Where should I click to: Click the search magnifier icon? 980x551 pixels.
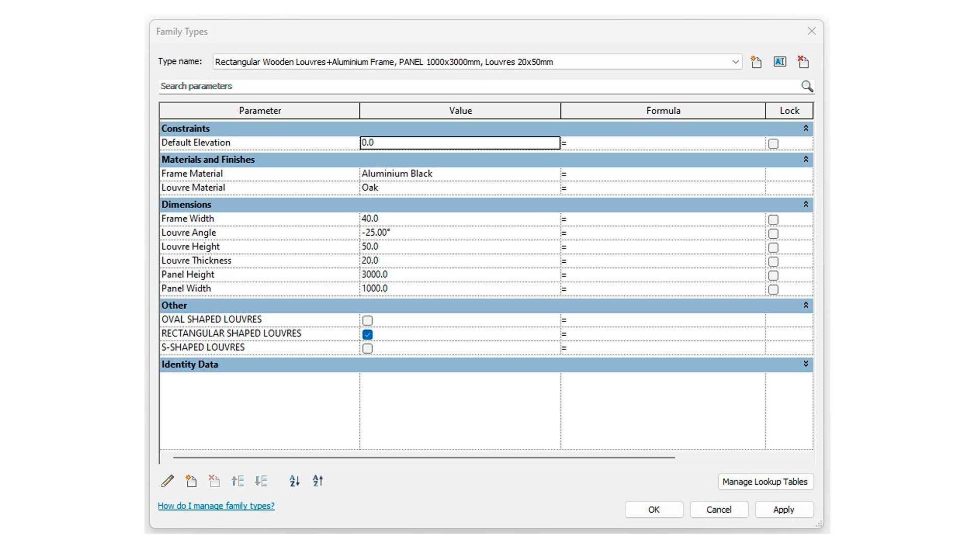coord(806,86)
